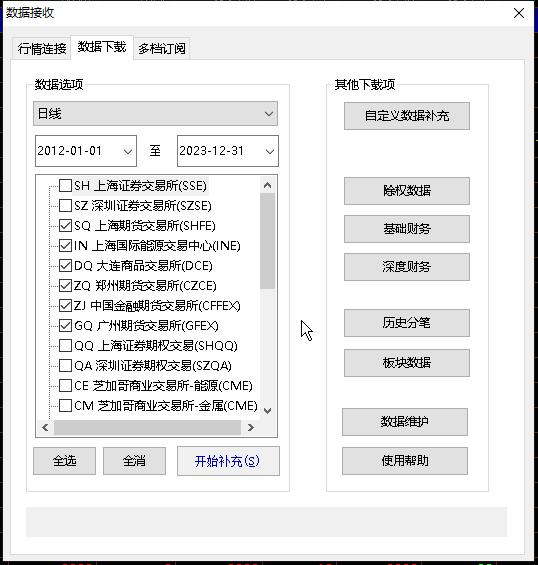Open the 多档订阅 tab

(x=162, y=48)
